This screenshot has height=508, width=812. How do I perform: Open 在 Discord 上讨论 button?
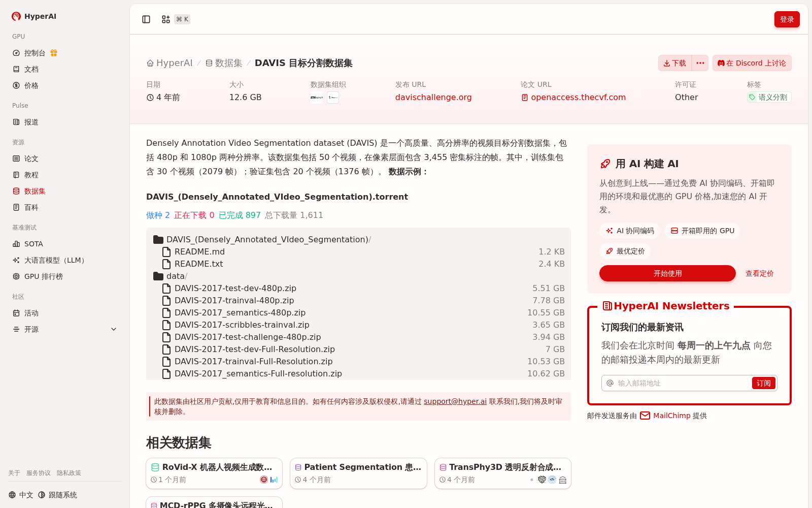tap(752, 63)
